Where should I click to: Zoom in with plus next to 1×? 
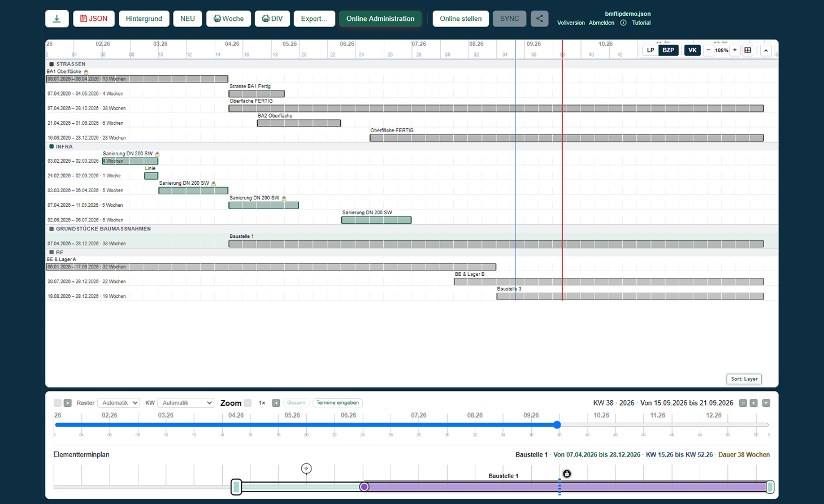pyautogui.click(x=276, y=403)
